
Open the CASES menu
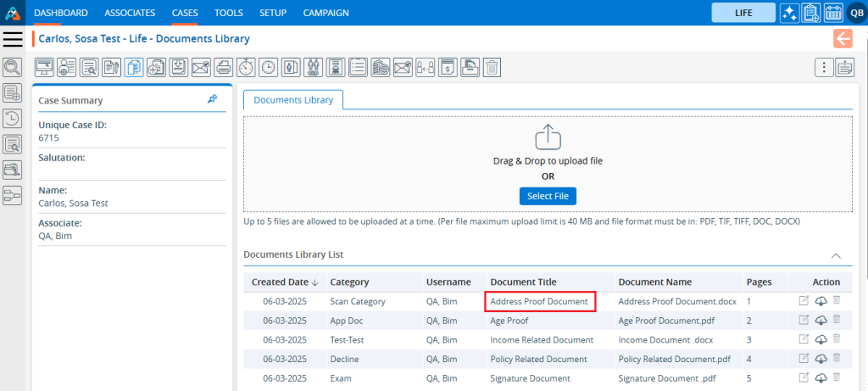[185, 13]
